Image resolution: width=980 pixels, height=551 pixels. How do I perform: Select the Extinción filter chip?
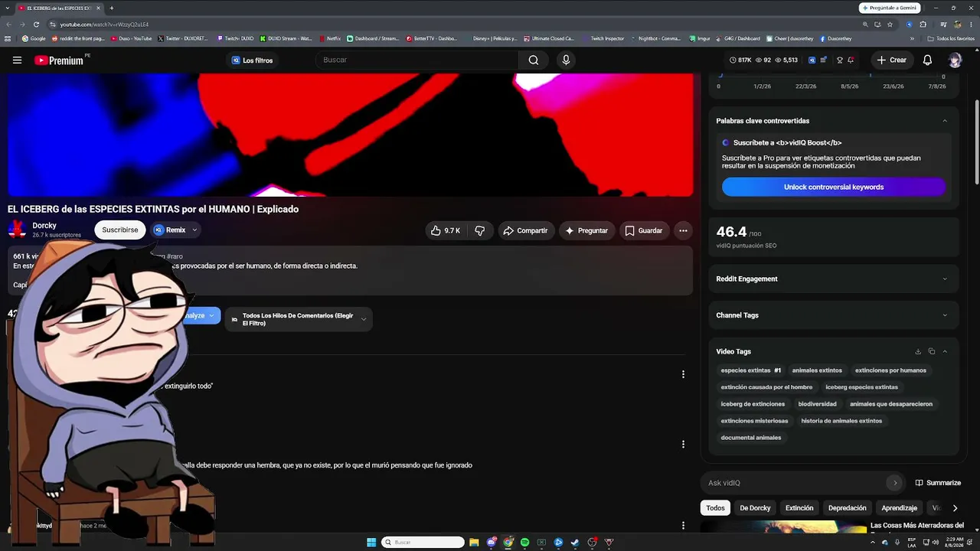coord(799,508)
